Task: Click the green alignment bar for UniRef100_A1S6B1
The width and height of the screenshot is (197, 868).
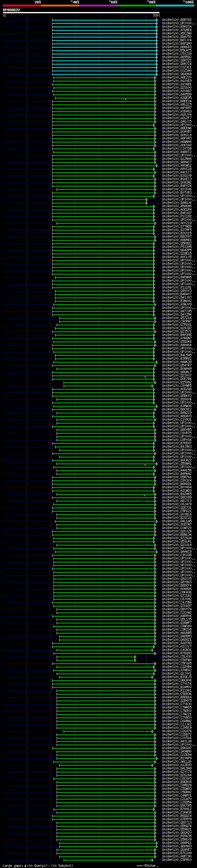Action: tap(105, 84)
